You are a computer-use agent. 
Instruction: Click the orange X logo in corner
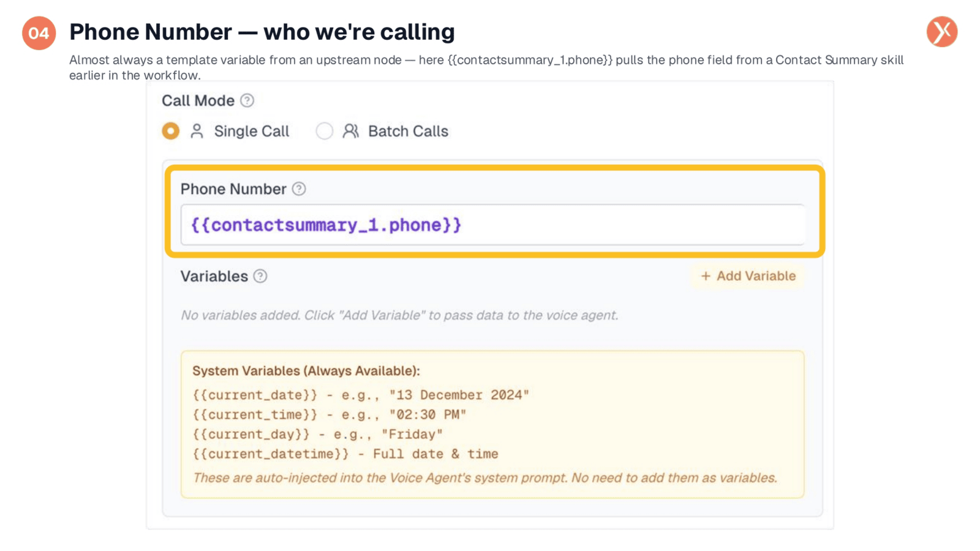coord(942,32)
